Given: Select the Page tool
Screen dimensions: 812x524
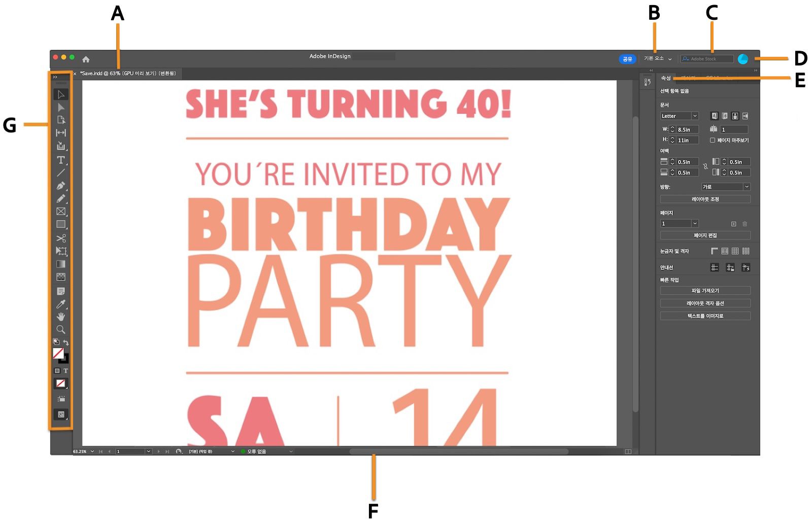Looking at the screenshot, I should pos(61,120).
